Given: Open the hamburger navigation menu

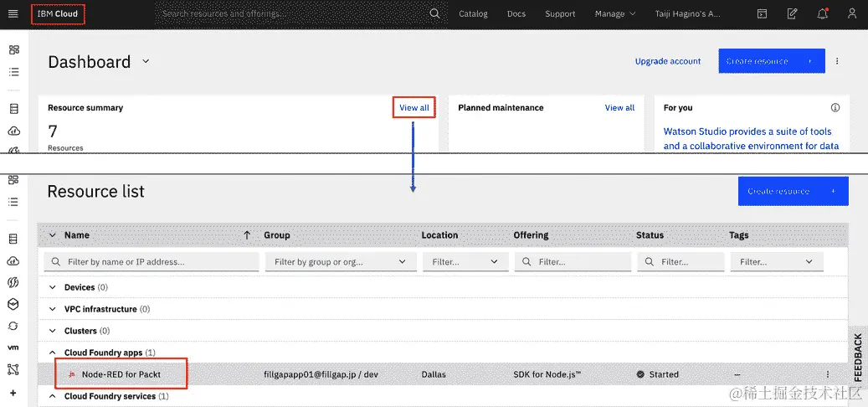Looking at the screenshot, I should pos(13,14).
